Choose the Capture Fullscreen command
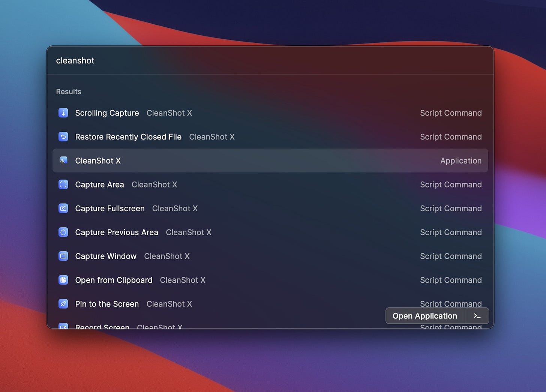 click(x=270, y=208)
